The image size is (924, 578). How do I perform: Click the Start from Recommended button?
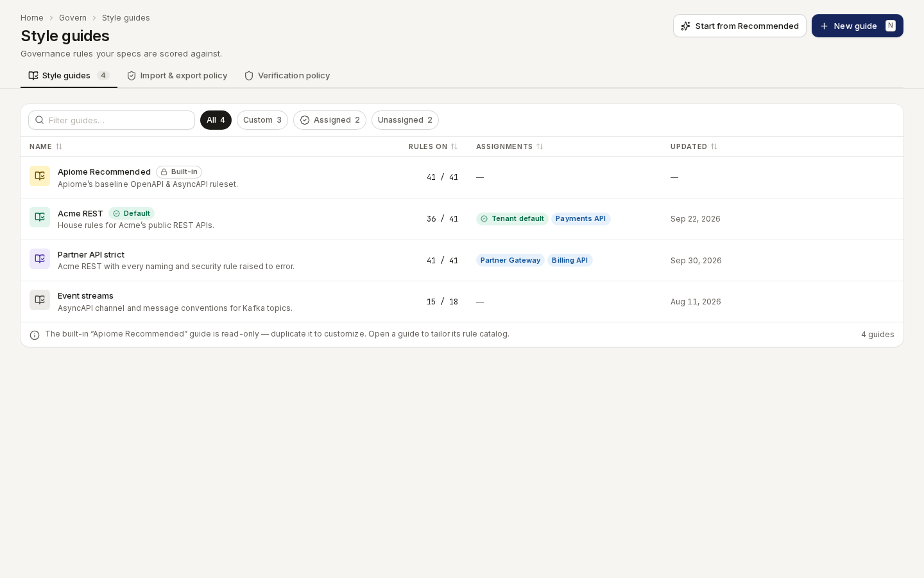[740, 26]
